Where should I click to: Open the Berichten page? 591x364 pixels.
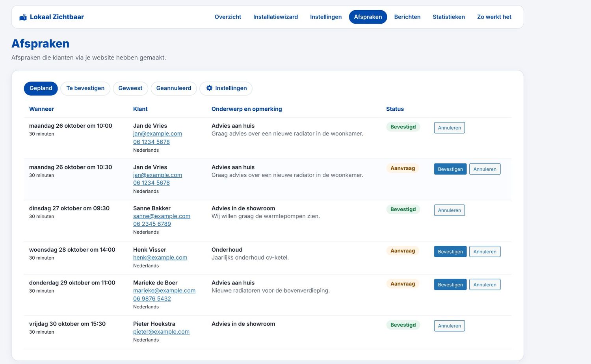[407, 17]
